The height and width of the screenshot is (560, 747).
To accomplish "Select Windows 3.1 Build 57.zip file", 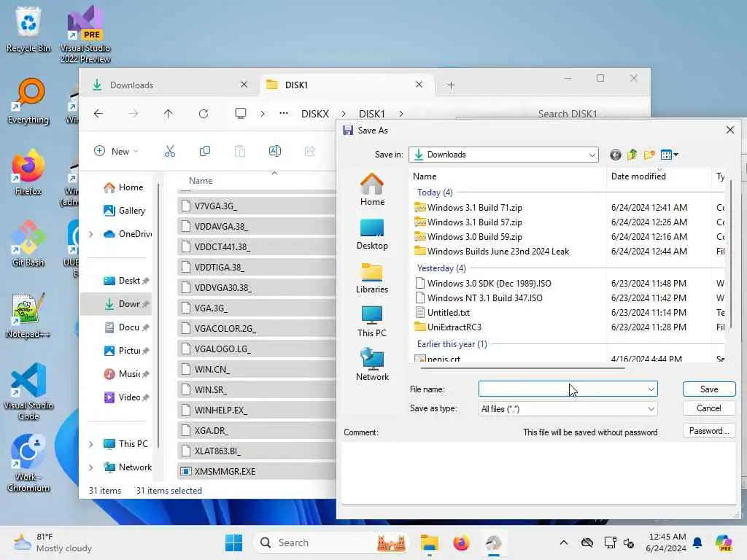I will click(x=474, y=222).
